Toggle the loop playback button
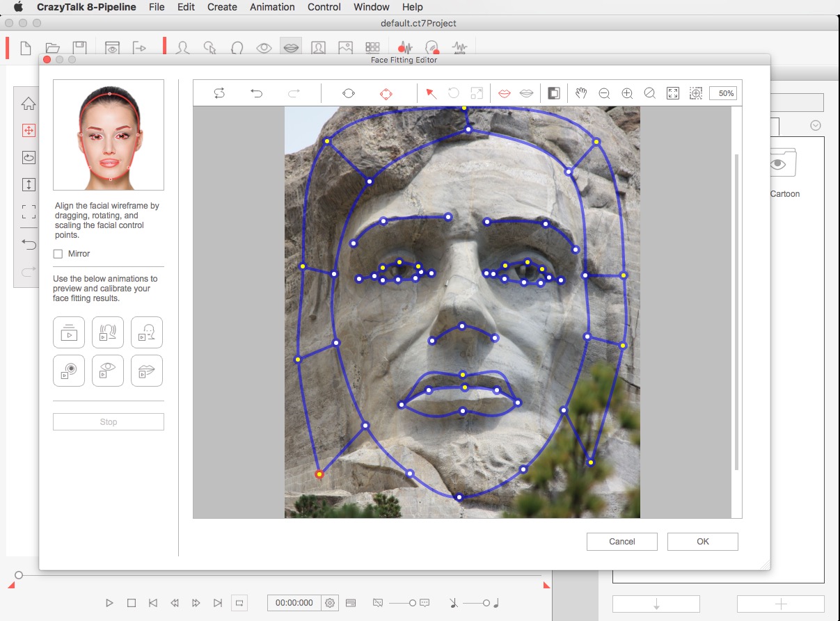 (239, 603)
